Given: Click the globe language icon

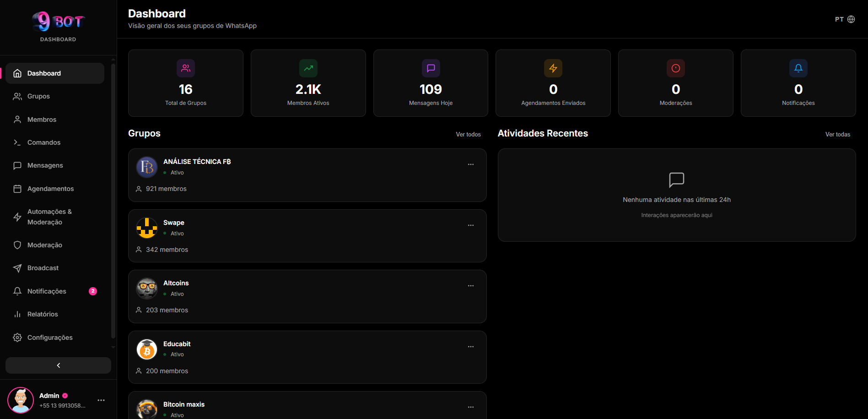Looking at the screenshot, I should (851, 19).
